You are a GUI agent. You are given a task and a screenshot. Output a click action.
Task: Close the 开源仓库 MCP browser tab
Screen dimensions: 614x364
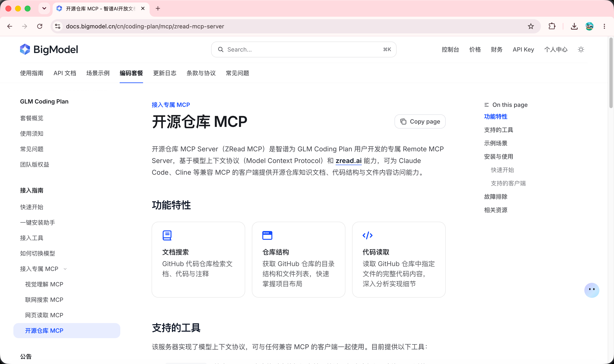click(143, 9)
